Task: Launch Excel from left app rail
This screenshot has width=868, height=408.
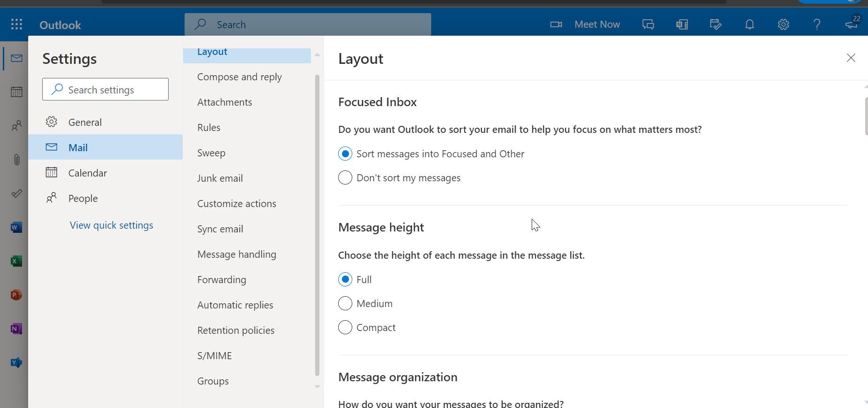Action: [x=16, y=261]
